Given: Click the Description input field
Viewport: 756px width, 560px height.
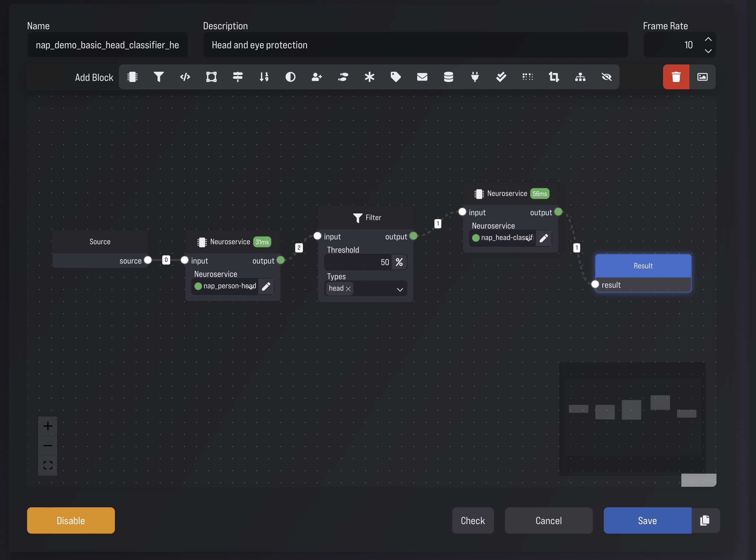Looking at the screenshot, I should coord(416,45).
